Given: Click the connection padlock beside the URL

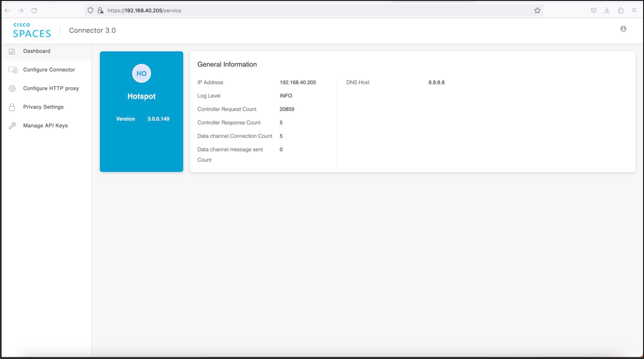Looking at the screenshot, I should (100, 10).
